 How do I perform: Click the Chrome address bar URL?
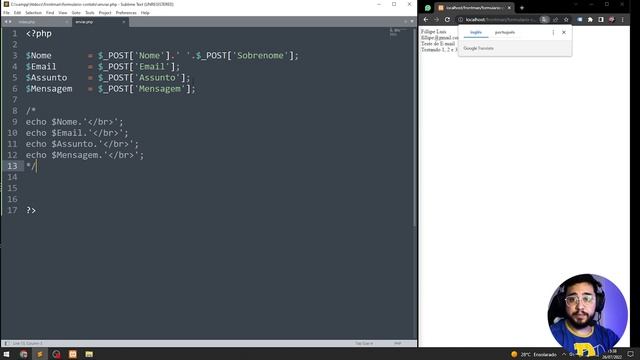pos(500,20)
